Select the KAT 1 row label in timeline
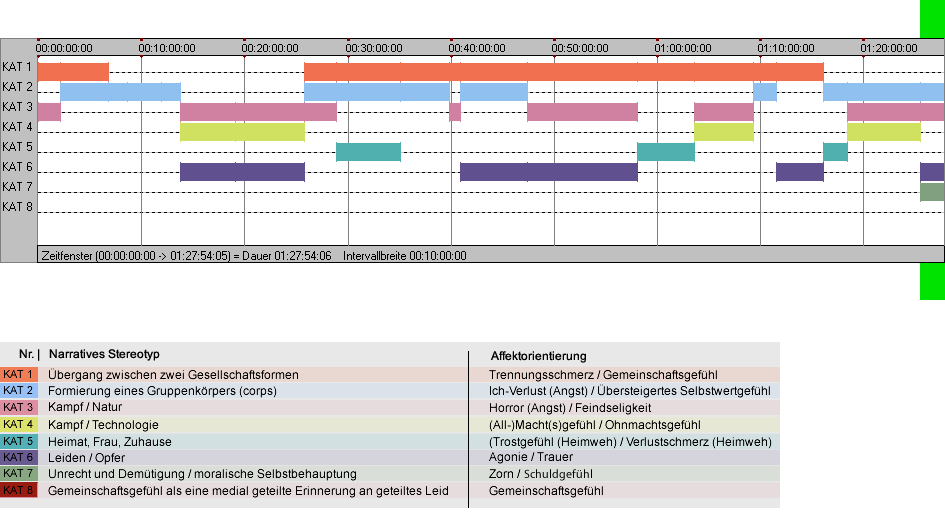This screenshot has height=530, width=945. [17, 67]
